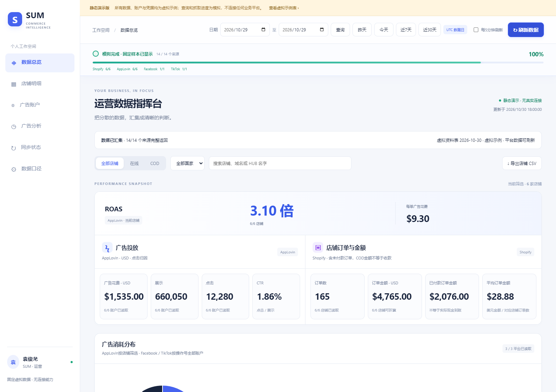Switch to the COD store tab
The image size is (556, 392).
click(x=155, y=163)
